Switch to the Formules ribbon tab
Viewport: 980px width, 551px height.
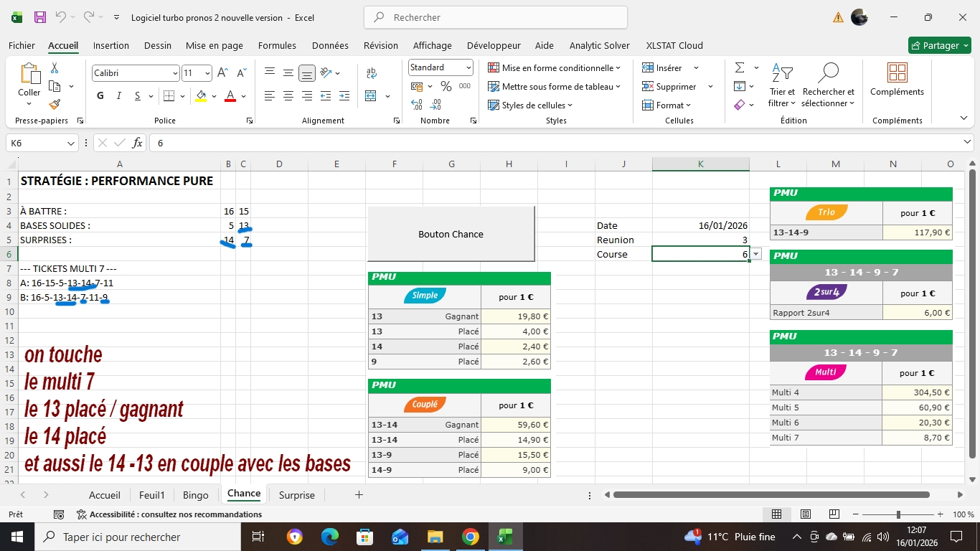[x=277, y=45]
